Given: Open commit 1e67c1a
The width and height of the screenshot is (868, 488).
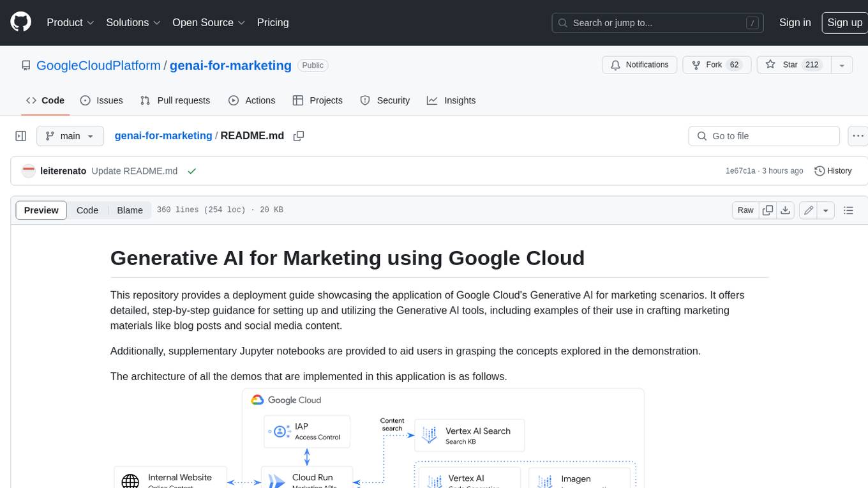Looking at the screenshot, I should click(740, 171).
